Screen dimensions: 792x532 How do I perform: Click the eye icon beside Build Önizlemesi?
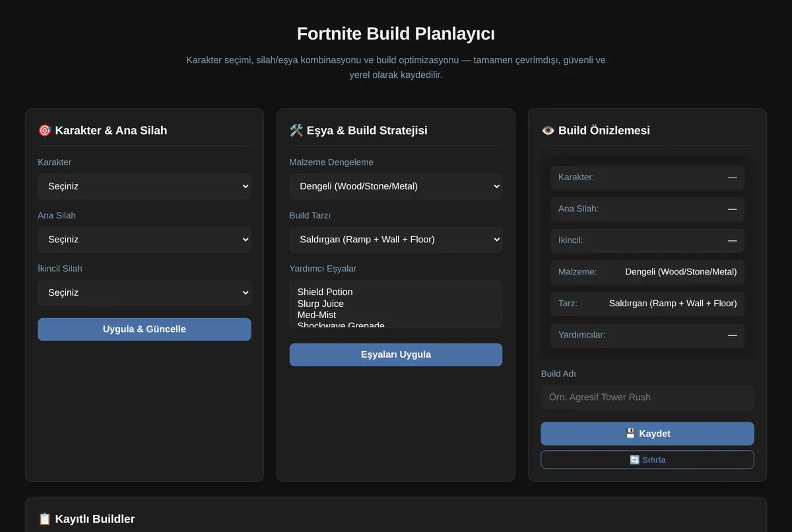[548, 130]
